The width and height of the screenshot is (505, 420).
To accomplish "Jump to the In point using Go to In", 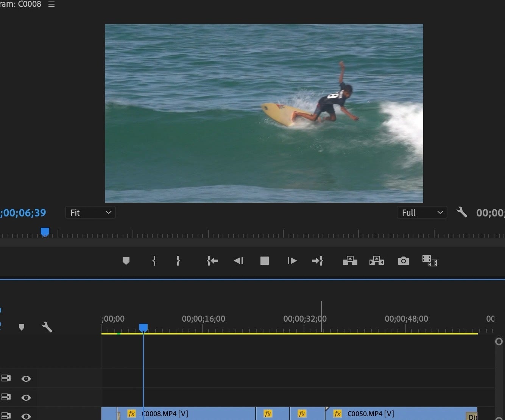I will click(x=212, y=261).
